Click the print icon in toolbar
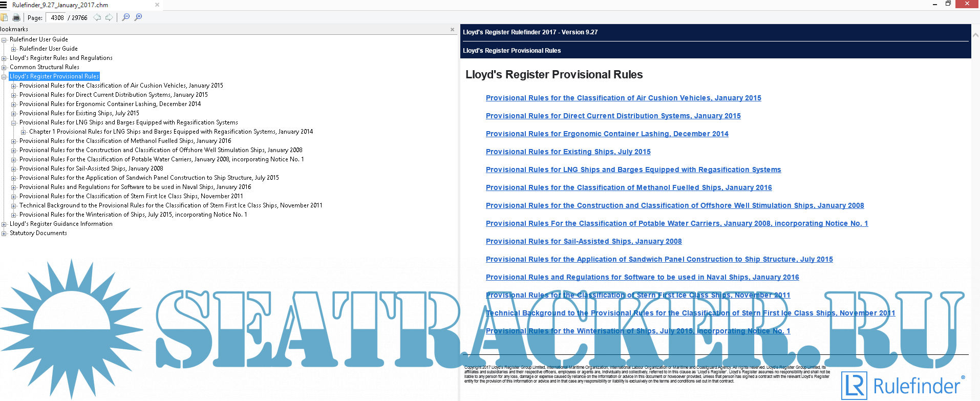The height and width of the screenshot is (401, 980). 16,17
